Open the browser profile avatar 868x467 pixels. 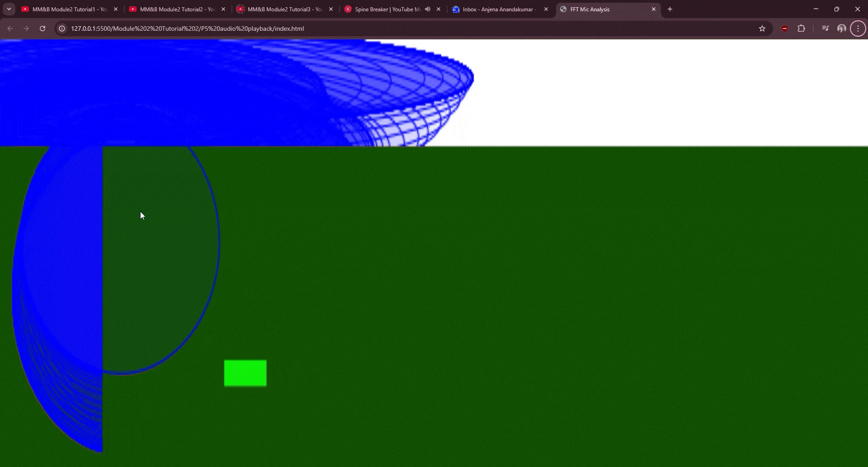tap(842, 28)
